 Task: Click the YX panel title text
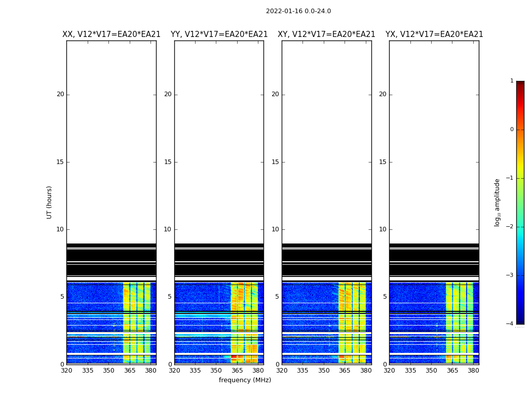(x=434, y=34)
